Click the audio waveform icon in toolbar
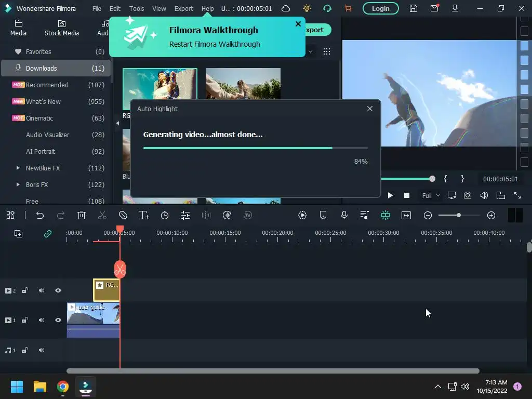This screenshot has height=399, width=532. (206, 215)
